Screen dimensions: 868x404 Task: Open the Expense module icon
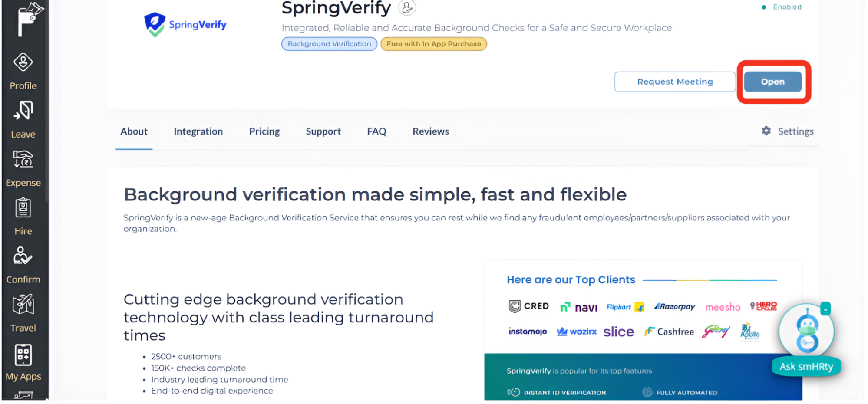point(23,159)
